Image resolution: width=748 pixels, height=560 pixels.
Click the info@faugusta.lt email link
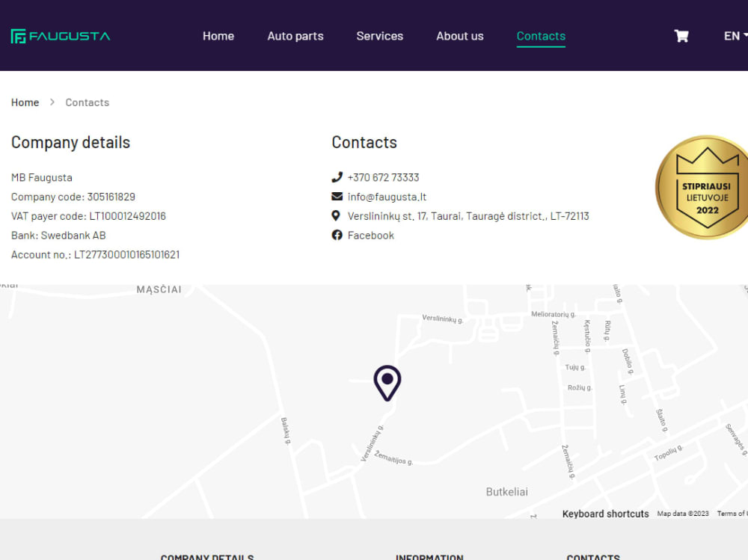coord(387,197)
